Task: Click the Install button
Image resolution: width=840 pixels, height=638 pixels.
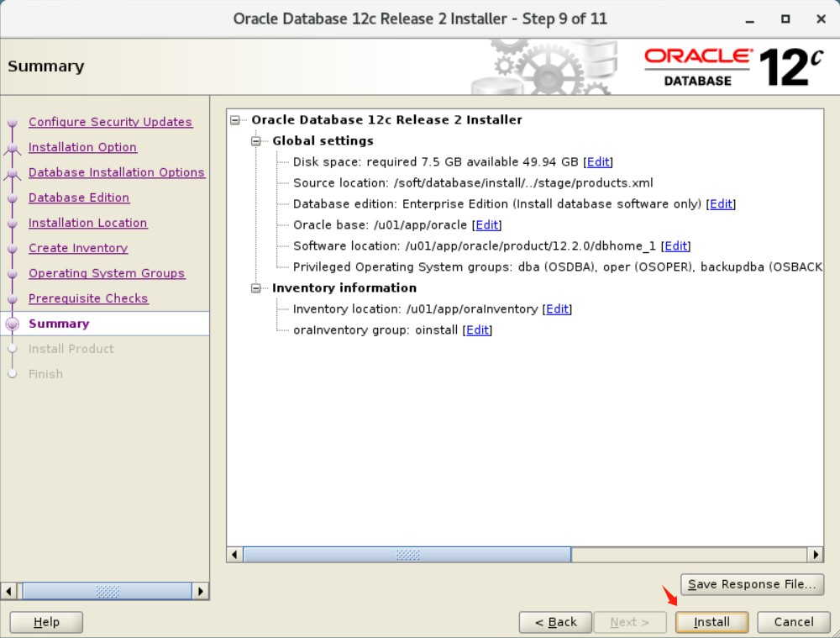Action: tap(711, 622)
